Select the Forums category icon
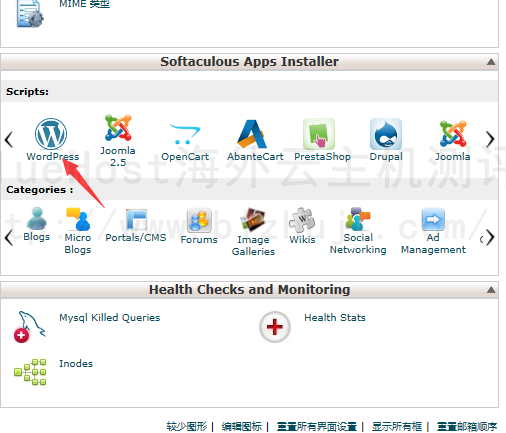 coord(199,220)
